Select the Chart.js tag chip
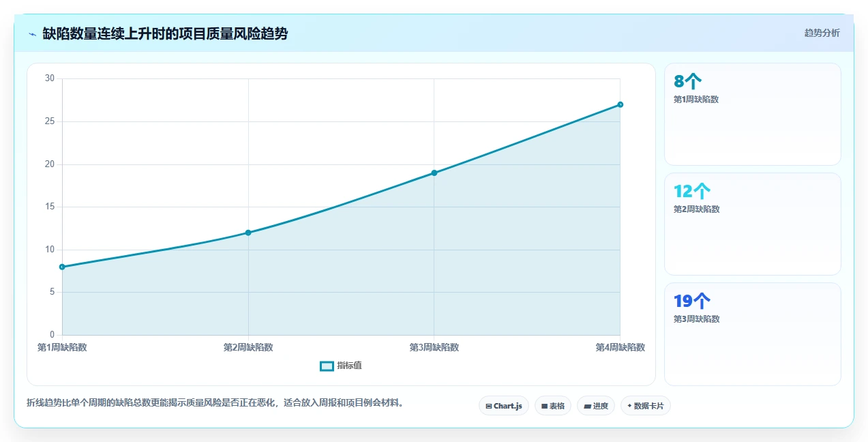The height and width of the screenshot is (442, 868). (503, 406)
